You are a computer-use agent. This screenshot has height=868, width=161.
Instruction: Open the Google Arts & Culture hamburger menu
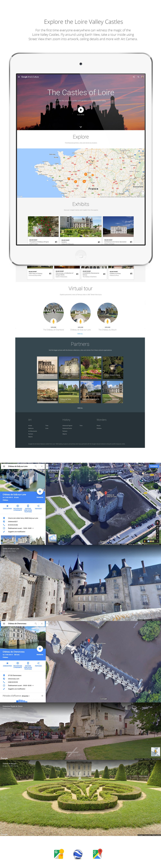[x=19, y=77]
